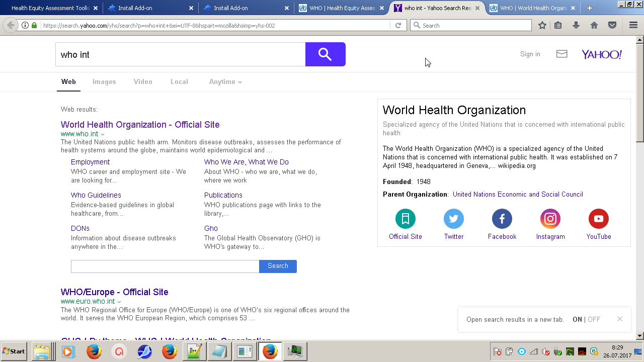The height and width of the screenshot is (362, 644).
Task: Close the 'Health Equity Assessment Toolkit' tab
Action: [x=96, y=8]
